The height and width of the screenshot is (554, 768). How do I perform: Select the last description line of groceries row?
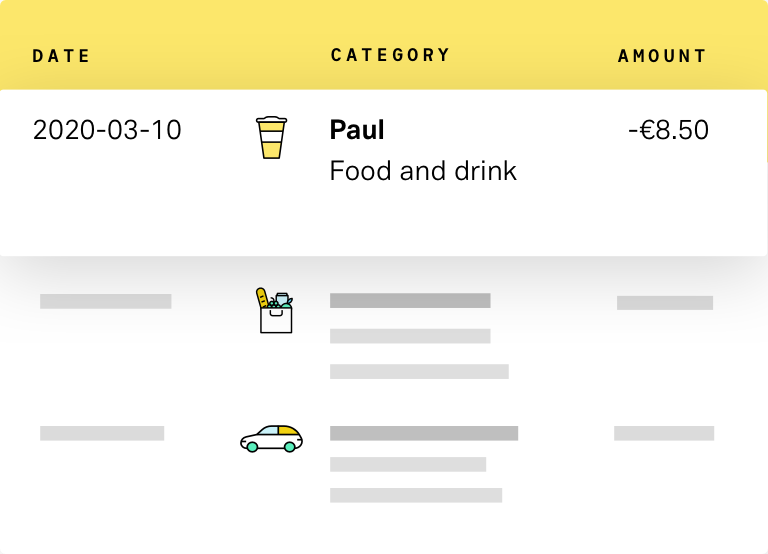[x=419, y=372]
